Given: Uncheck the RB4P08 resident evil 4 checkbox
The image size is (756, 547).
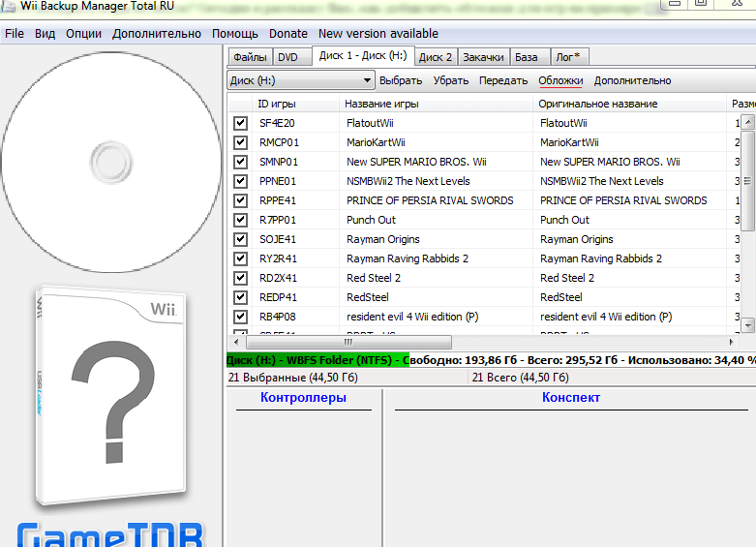Looking at the screenshot, I should (240, 317).
